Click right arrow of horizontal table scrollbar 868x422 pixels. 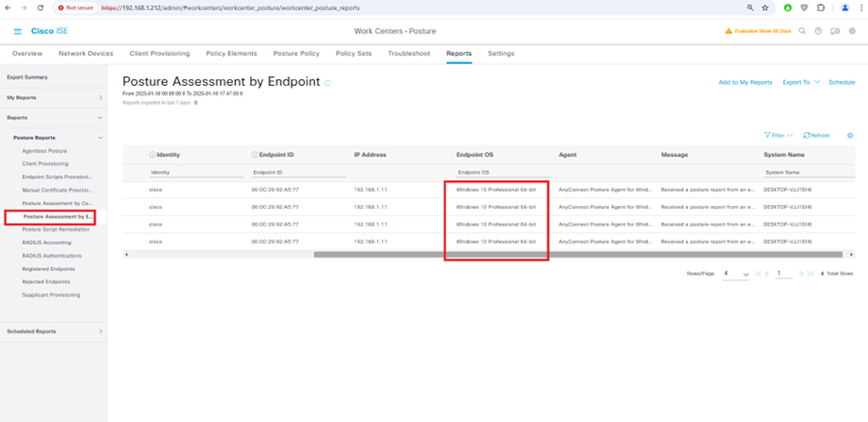(x=851, y=254)
